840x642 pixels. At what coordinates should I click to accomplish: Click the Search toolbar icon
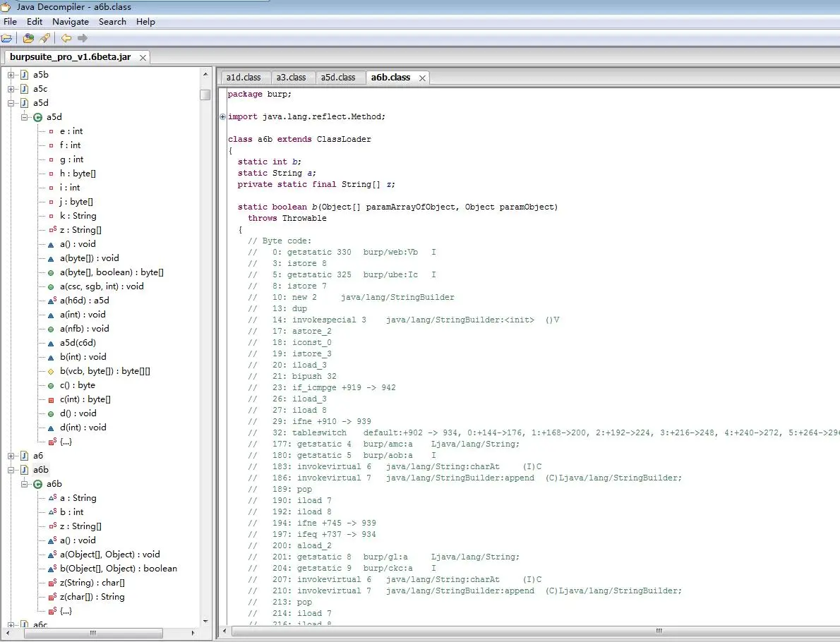pyautogui.click(x=44, y=38)
